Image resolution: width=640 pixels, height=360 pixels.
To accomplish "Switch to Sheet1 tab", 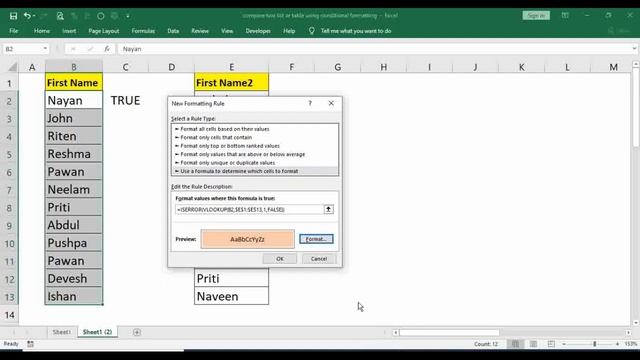I will coord(62,332).
